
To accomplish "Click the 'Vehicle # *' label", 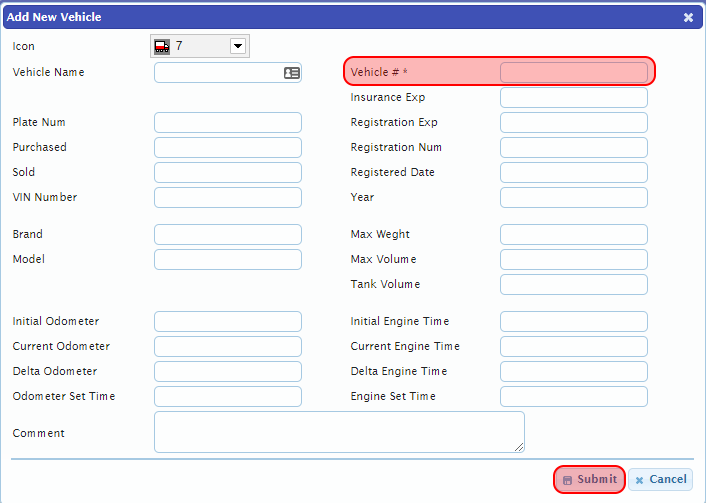I will click(x=379, y=72).
